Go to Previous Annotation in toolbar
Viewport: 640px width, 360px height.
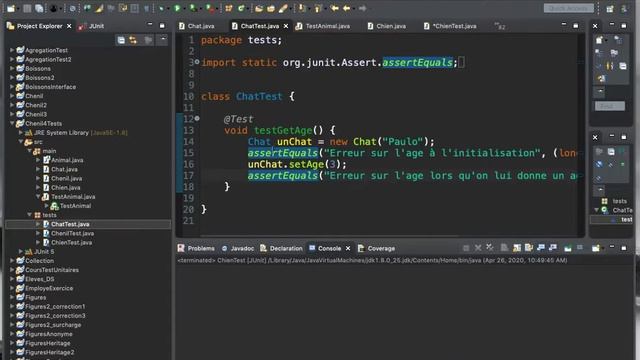pyautogui.click(x=318, y=8)
